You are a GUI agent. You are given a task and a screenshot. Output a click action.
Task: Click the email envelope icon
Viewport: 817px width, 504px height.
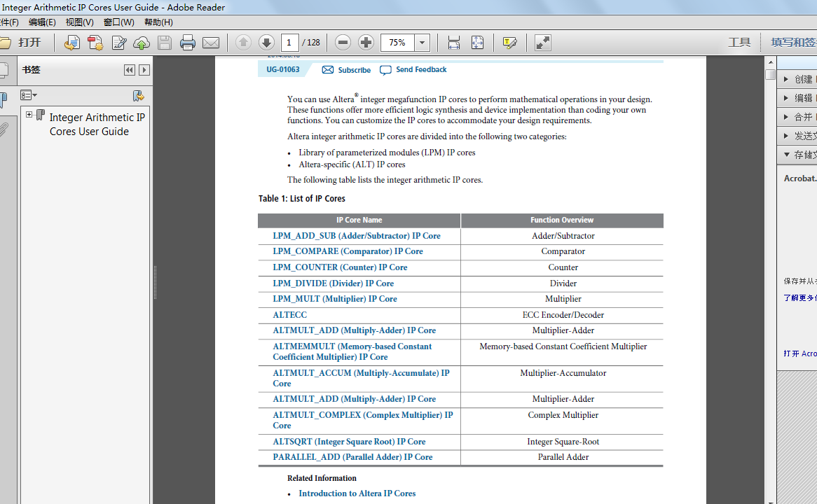(x=210, y=43)
